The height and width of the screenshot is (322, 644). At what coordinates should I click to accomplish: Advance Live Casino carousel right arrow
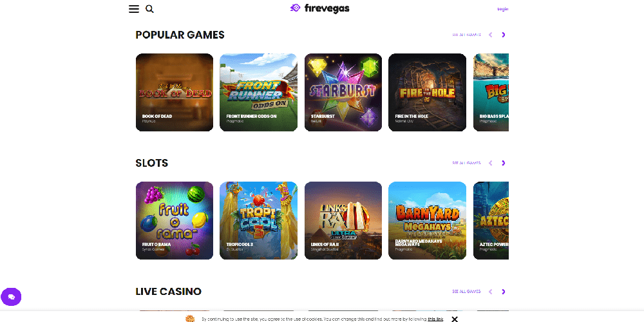(x=504, y=292)
